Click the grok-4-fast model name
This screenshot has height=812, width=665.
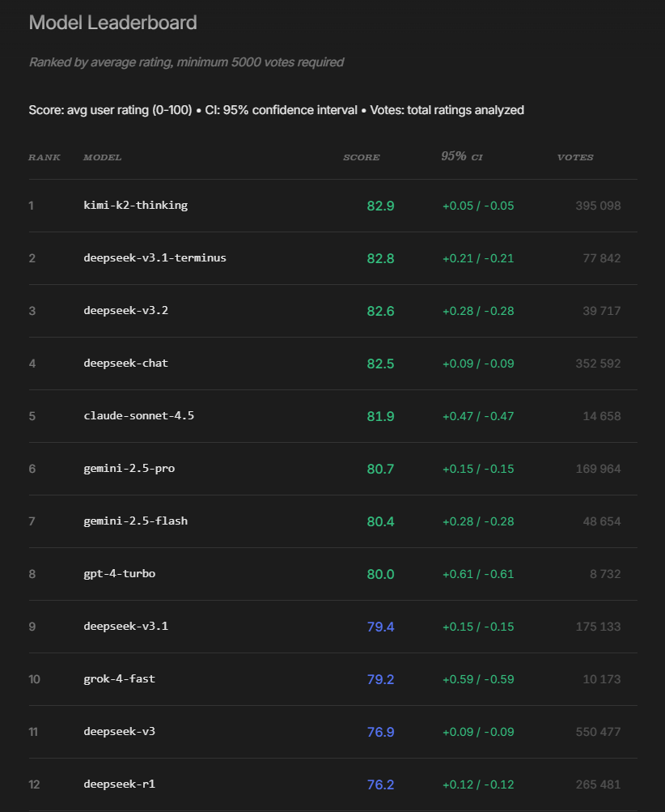(119, 679)
